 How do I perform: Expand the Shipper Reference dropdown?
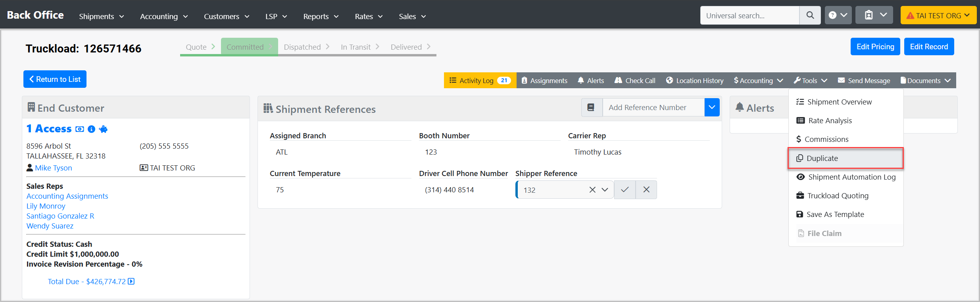click(605, 190)
